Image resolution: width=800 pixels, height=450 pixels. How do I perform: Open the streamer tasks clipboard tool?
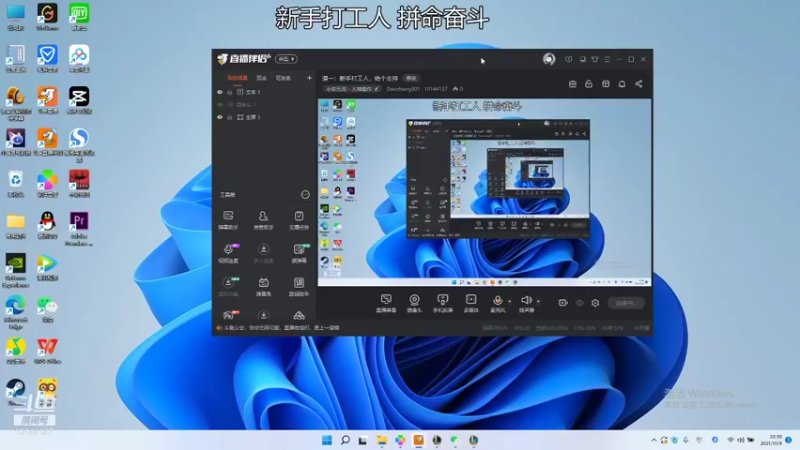pos(299,220)
